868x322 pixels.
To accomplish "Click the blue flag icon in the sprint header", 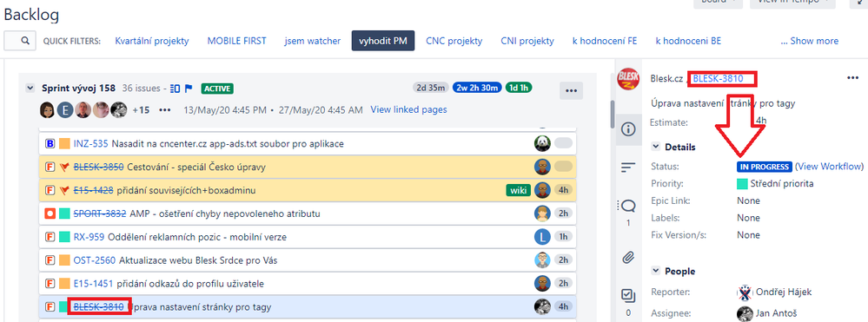I will 189,88.
